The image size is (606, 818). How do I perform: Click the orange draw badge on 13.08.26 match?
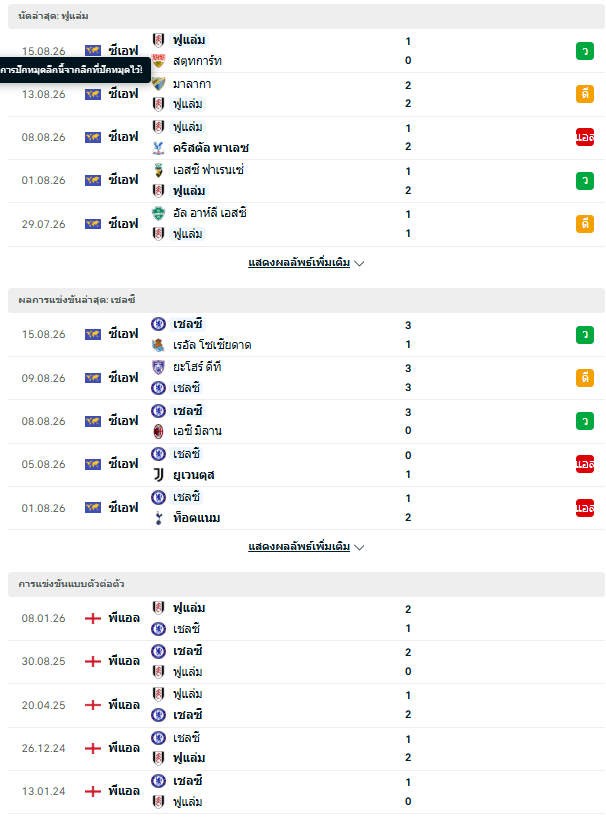pos(585,94)
